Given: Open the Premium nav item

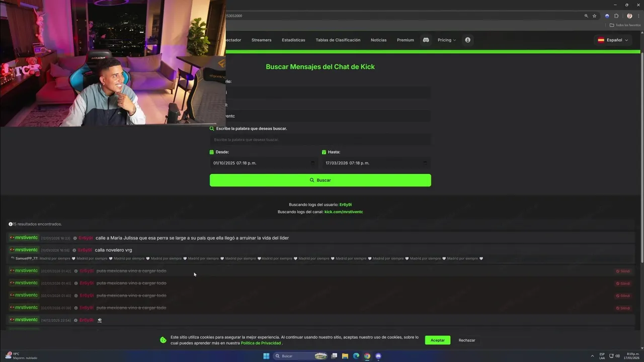Looking at the screenshot, I should pos(406,40).
